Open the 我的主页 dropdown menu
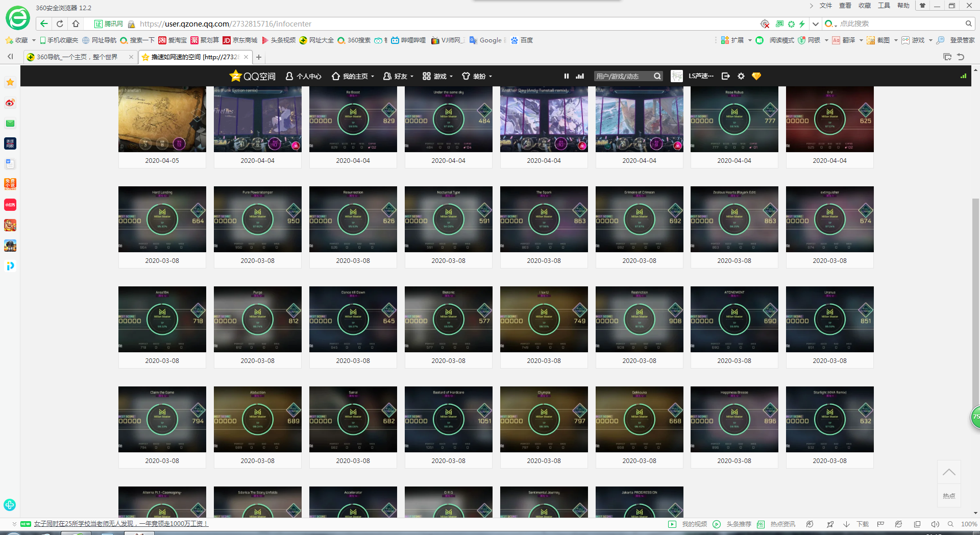980x535 pixels. pyautogui.click(x=353, y=76)
